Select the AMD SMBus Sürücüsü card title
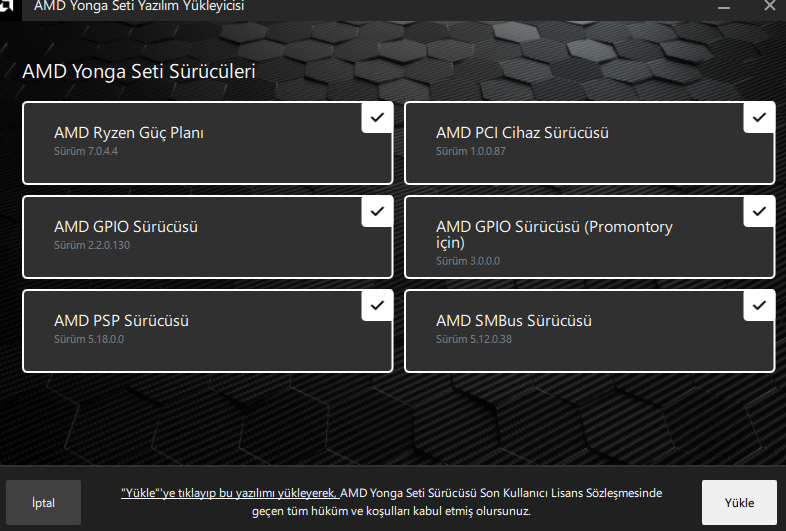Image resolution: width=786 pixels, height=531 pixels. (x=514, y=321)
